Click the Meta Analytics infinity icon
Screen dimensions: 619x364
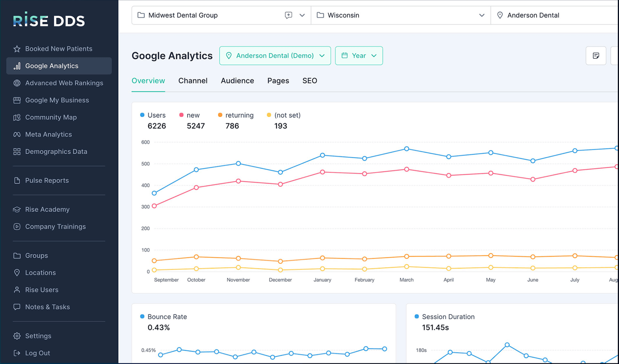[17, 134]
